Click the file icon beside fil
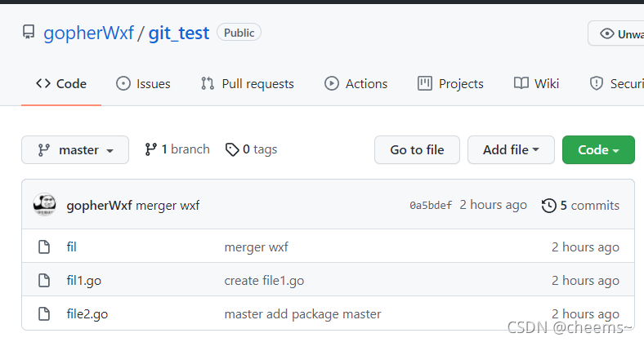 coord(44,247)
